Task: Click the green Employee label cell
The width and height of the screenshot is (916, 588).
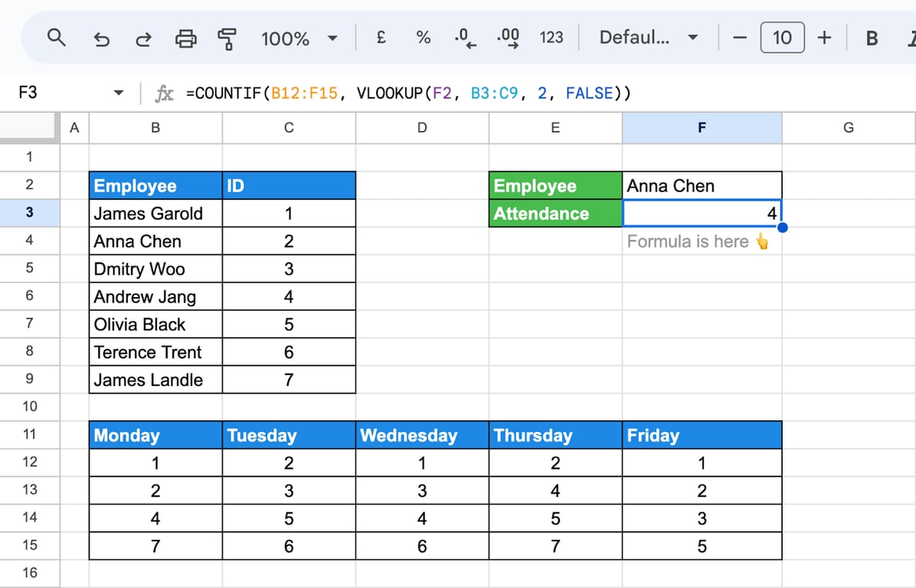Action: coord(555,186)
